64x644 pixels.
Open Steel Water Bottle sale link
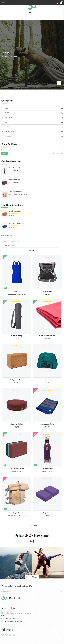tap(15, 168)
